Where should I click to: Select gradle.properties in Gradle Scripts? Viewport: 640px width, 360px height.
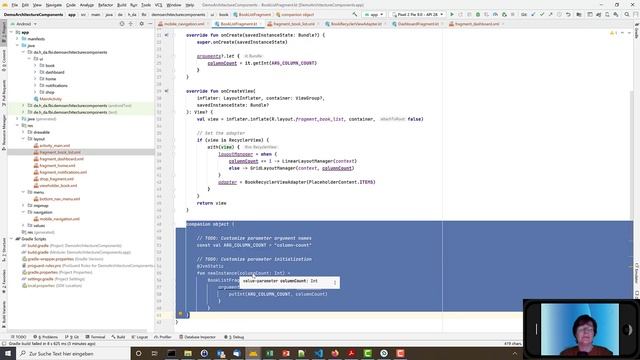[42, 272]
